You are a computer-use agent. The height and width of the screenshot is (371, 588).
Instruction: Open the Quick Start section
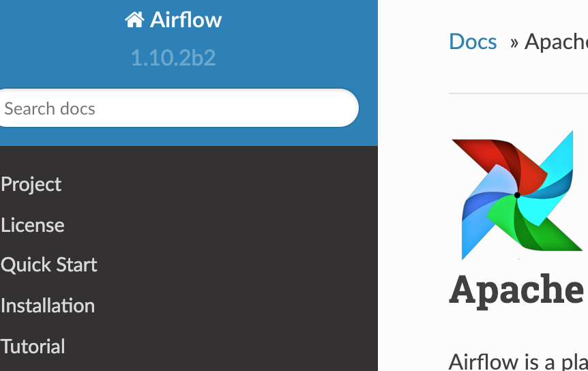(x=49, y=265)
